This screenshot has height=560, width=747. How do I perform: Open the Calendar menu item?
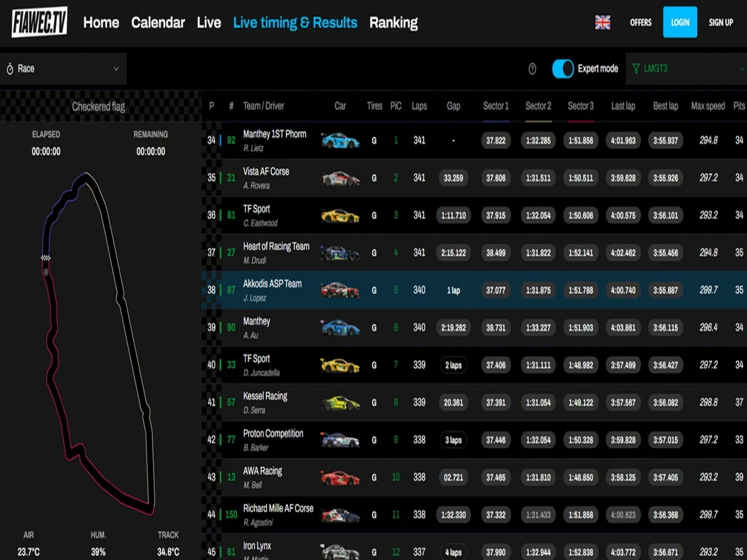pos(158,23)
